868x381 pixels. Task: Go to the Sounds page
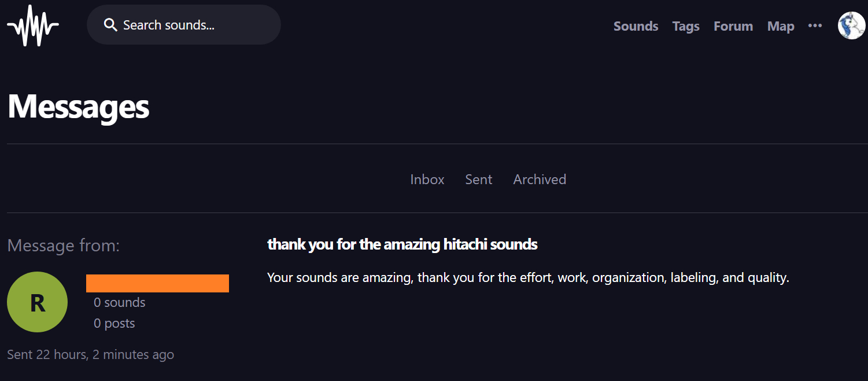coord(636,26)
